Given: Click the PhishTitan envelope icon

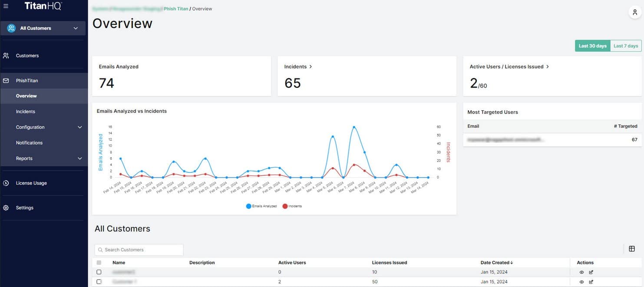Looking at the screenshot, I should 6,81.
